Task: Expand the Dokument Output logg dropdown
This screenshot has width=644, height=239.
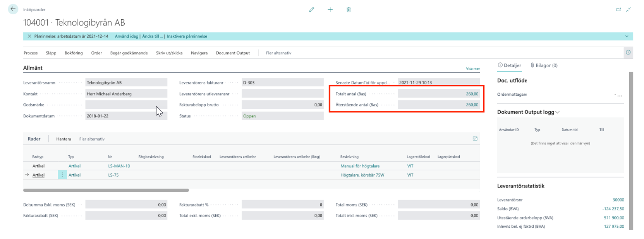Action: click(558, 112)
